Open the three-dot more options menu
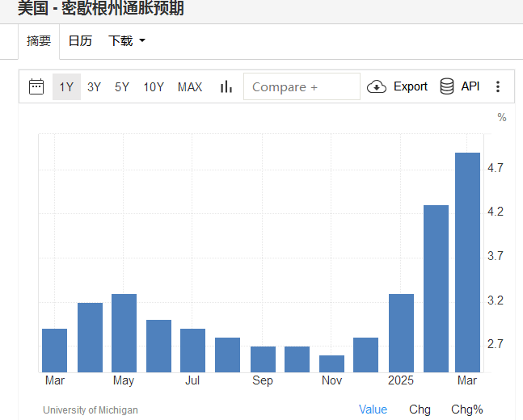This screenshot has width=523, height=420. [x=498, y=86]
